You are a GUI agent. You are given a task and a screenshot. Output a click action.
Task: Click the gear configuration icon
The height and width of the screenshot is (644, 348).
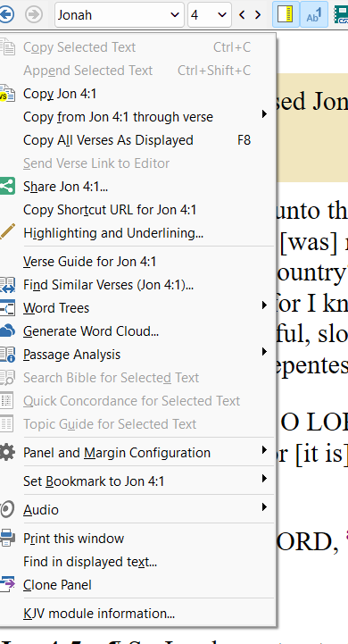coord(7,453)
